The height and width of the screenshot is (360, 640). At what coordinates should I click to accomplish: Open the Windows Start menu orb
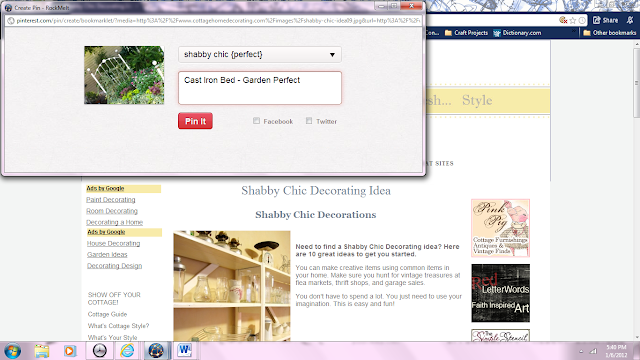click(x=13, y=351)
